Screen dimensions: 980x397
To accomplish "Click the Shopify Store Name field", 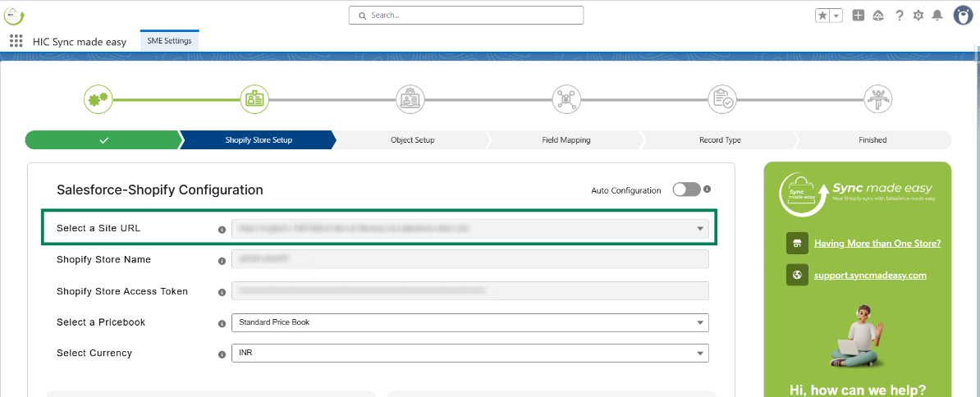I will click(x=470, y=259).
